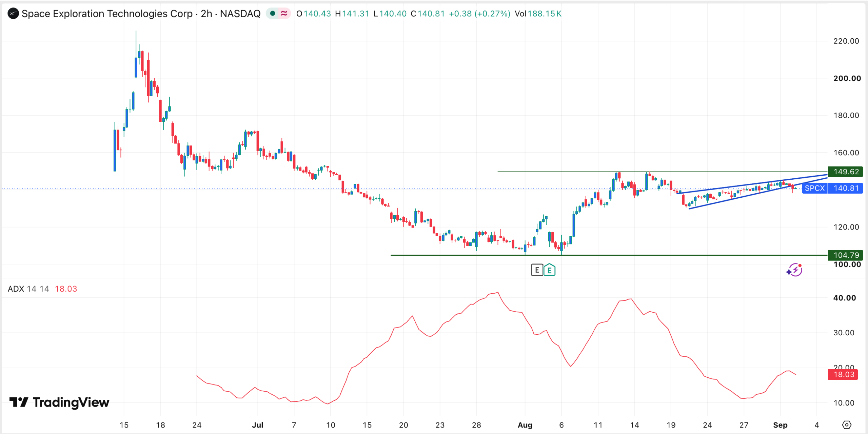Click the 6 date label on time axis
Viewport: 868px width, 434px height.
[x=561, y=425]
